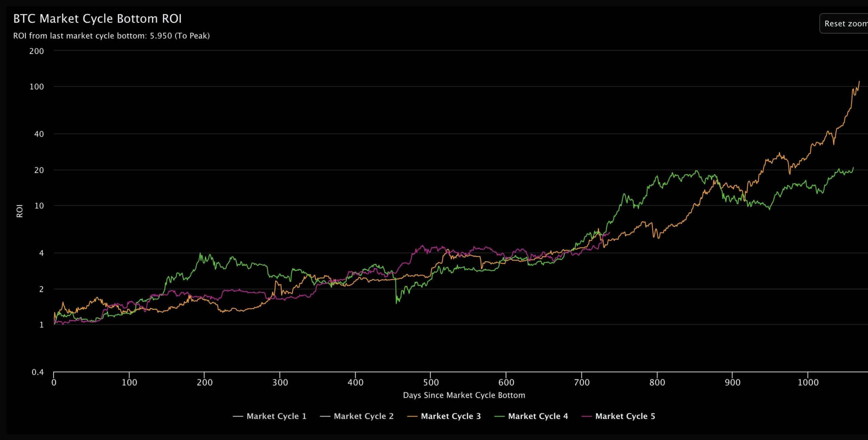868x440 pixels.
Task: Click the y-axis label 200
Action: pos(37,51)
